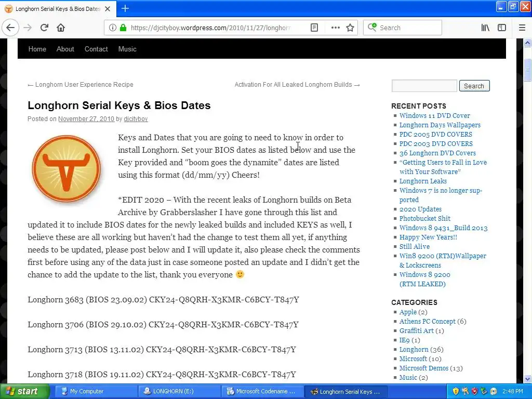Open 36 Longhorn DVD Covers post
The height and width of the screenshot is (399, 532).
pyautogui.click(x=437, y=153)
